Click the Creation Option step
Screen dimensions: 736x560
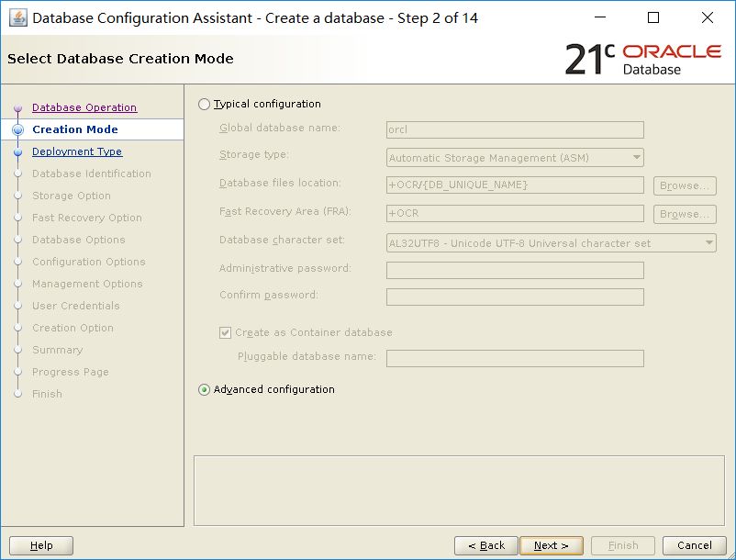click(x=72, y=328)
